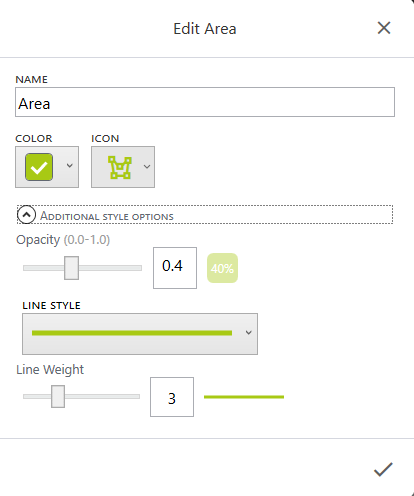Click the green solid line style sample
The width and height of the screenshot is (414, 496).
(132, 333)
